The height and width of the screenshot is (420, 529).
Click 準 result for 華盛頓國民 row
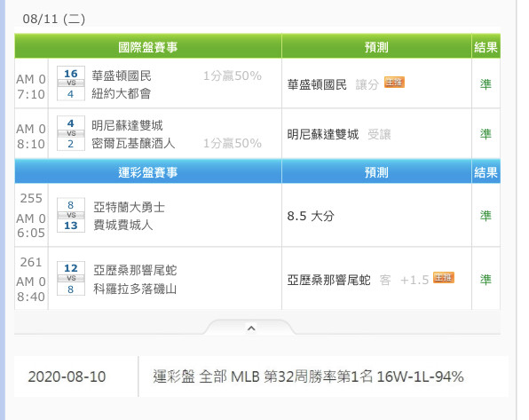(486, 84)
